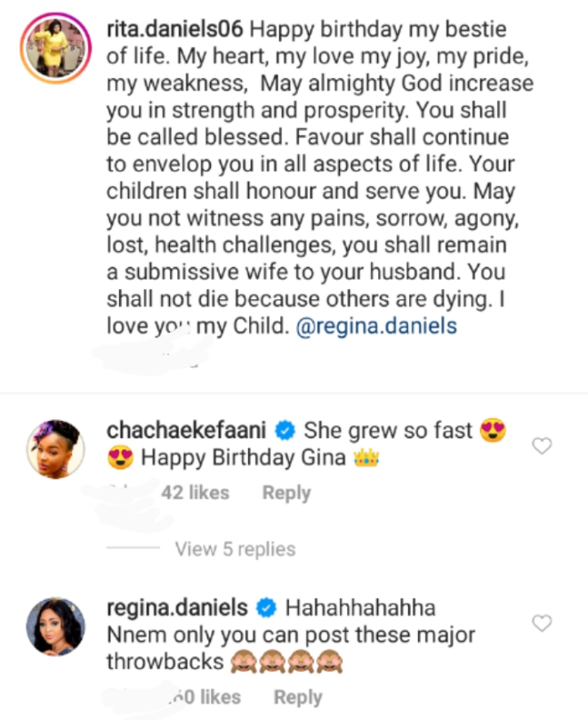Open chachaekefaani's profile avatar
The image size is (588, 720).
(56, 449)
